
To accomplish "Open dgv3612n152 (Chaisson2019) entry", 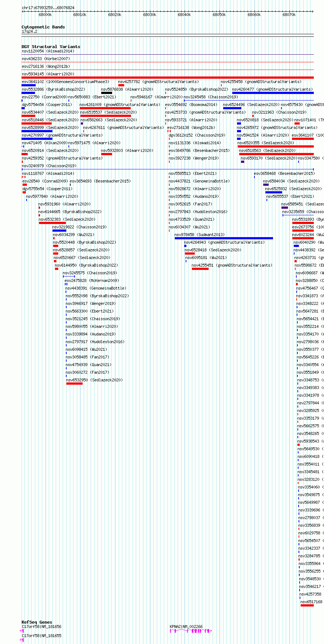I will point(197,136).
